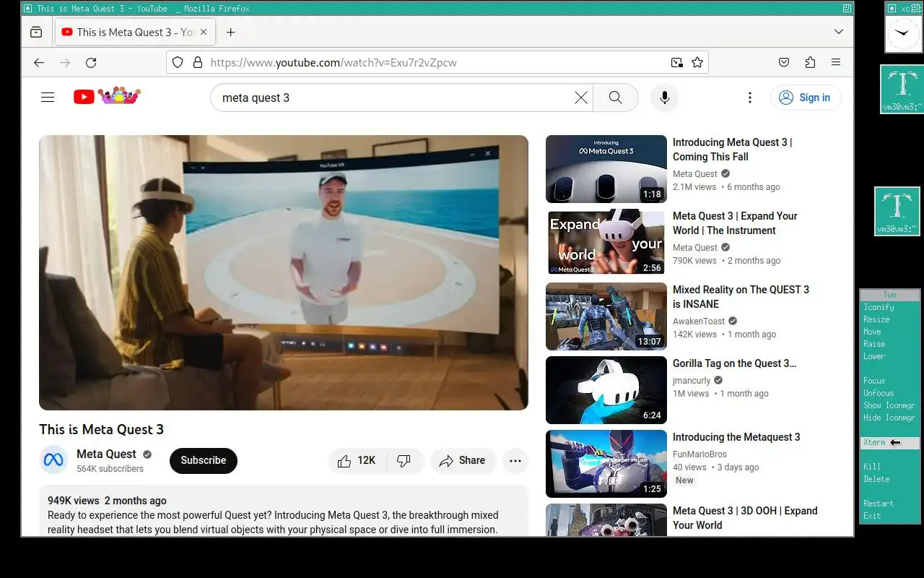Clear the search box with X icon
Image resolution: width=924 pixels, height=578 pixels.
[580, 98]
